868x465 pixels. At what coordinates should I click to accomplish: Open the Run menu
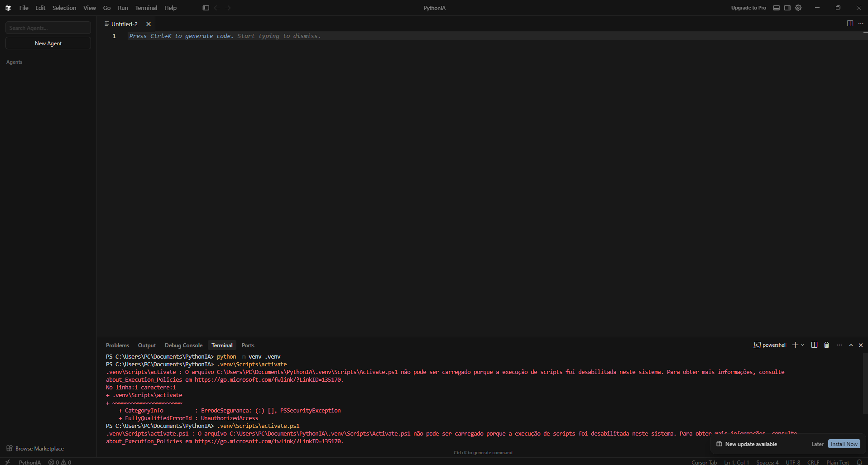(123, 8)
